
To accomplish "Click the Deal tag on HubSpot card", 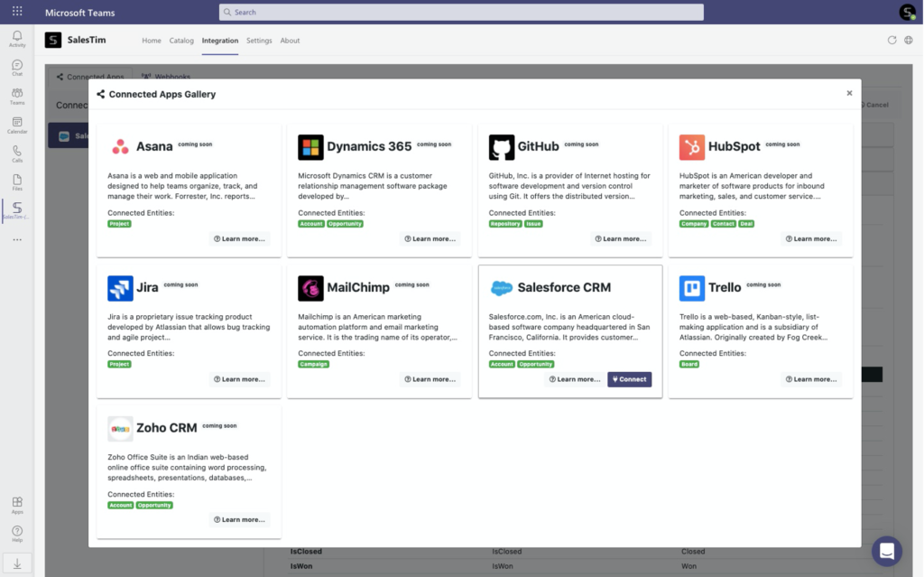I will point(746,224).
